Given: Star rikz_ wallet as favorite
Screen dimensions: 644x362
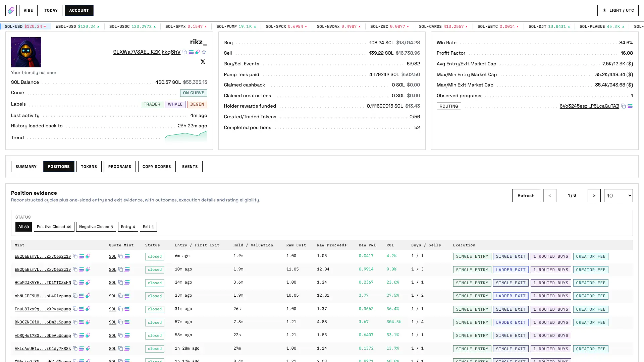Looking at the screenshot, I should click(x=204, y=52).
